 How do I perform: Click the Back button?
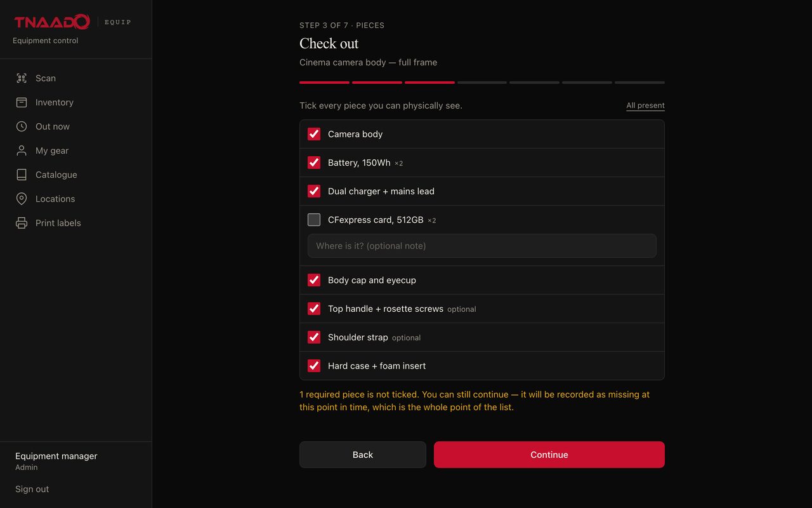[363, 455]
